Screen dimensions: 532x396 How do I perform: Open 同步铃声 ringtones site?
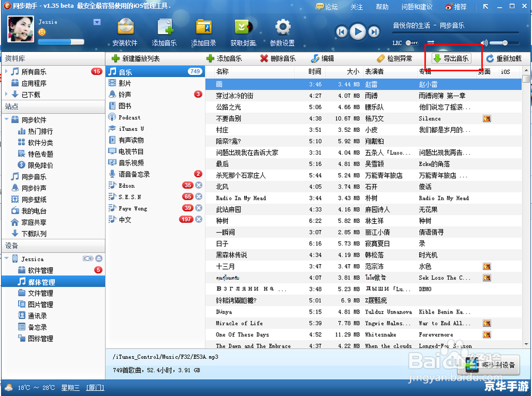coord(29,188)
